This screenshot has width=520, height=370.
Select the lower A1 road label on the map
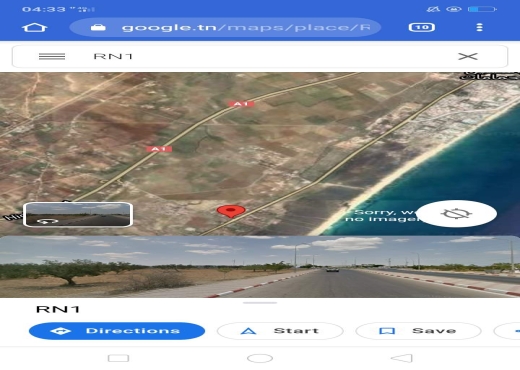pyautogui.click(x=159, y=149)
